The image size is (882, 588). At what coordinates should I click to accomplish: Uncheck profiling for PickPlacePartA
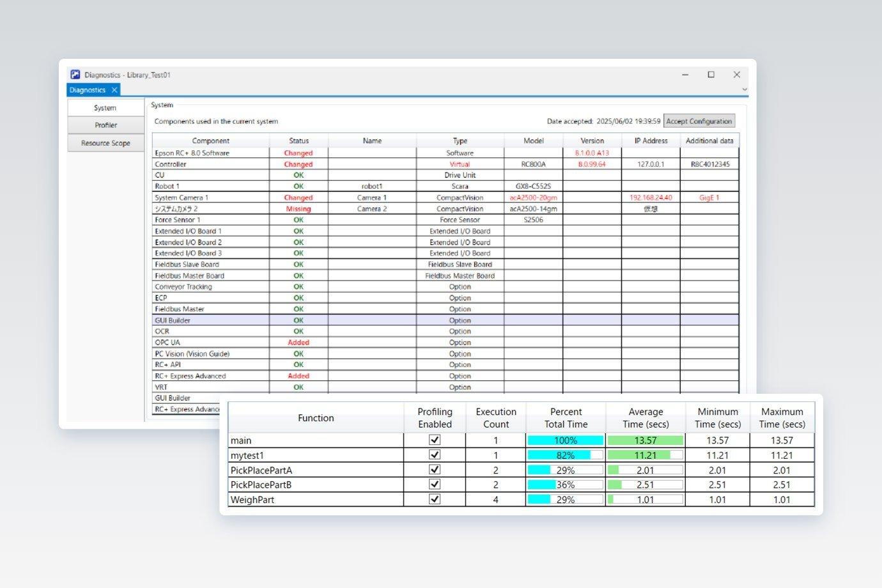[x=435, y=469]
